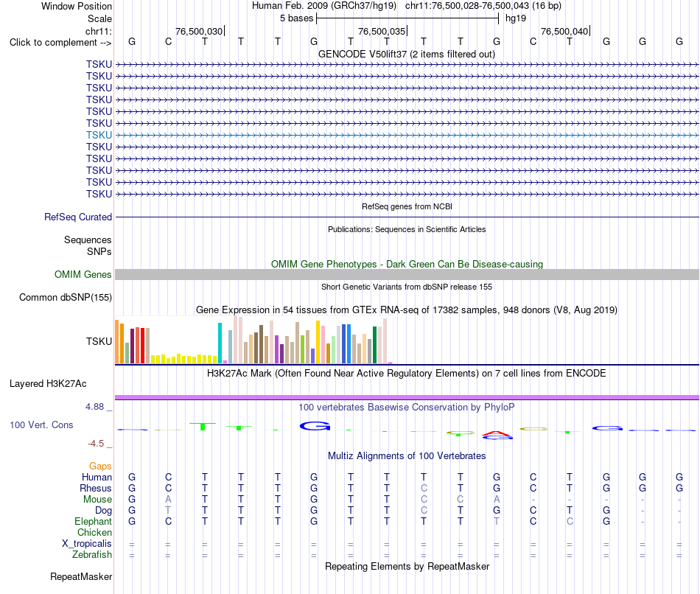Click the RepeatMasker track label

(x=81, y=577)
